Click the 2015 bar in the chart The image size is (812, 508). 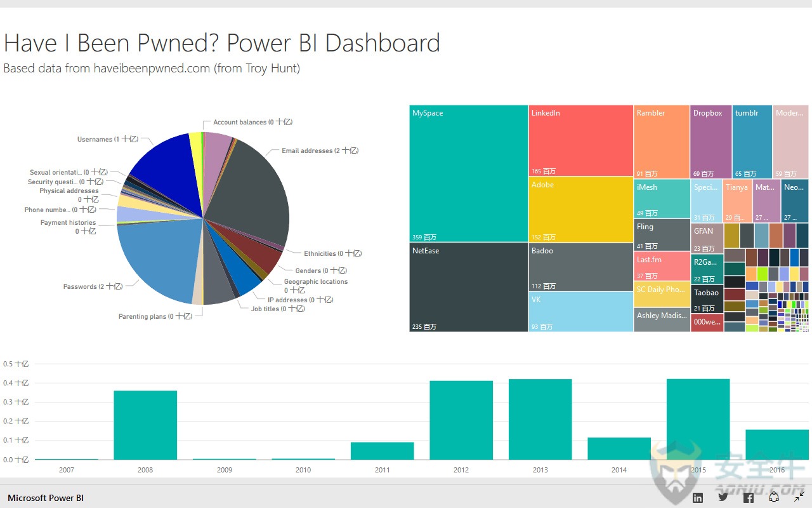click(x=698, y=419)
